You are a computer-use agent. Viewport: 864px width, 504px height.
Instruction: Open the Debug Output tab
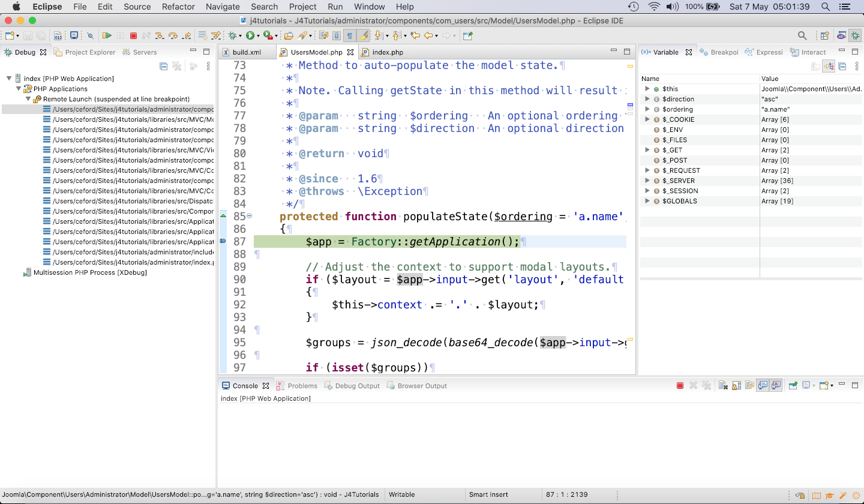[352, 386]
